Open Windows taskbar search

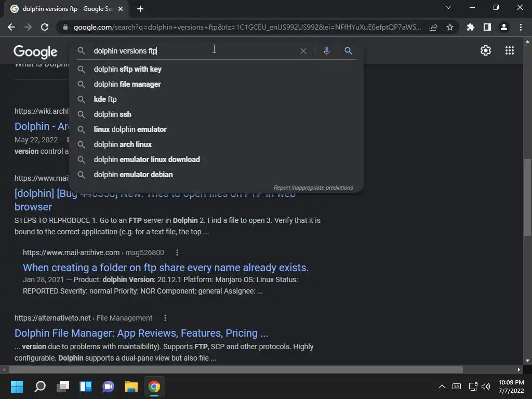(40, 387)
